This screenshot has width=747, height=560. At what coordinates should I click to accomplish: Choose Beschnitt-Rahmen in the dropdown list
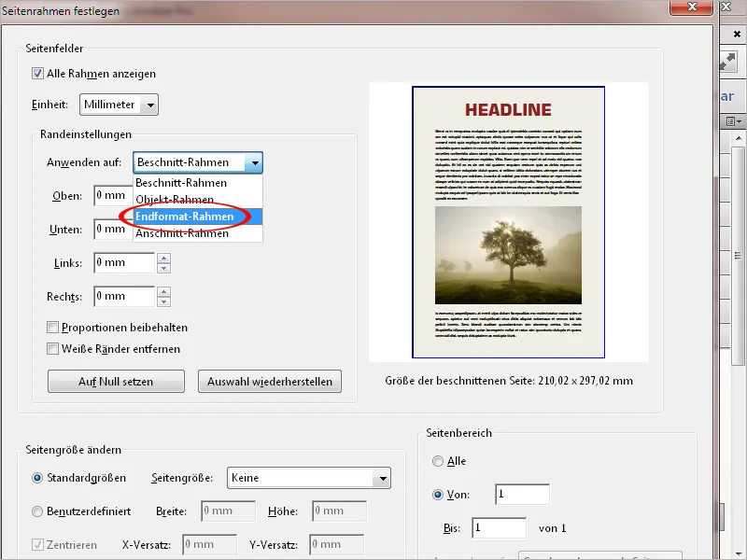198,183
